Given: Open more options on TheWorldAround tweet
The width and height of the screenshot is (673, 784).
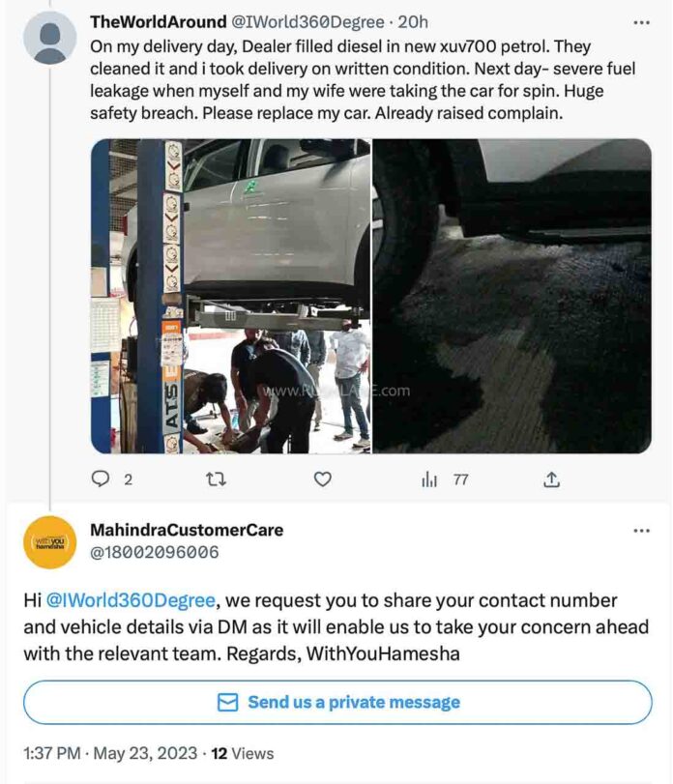Looking at the screenshot, I should pos(641,21).
